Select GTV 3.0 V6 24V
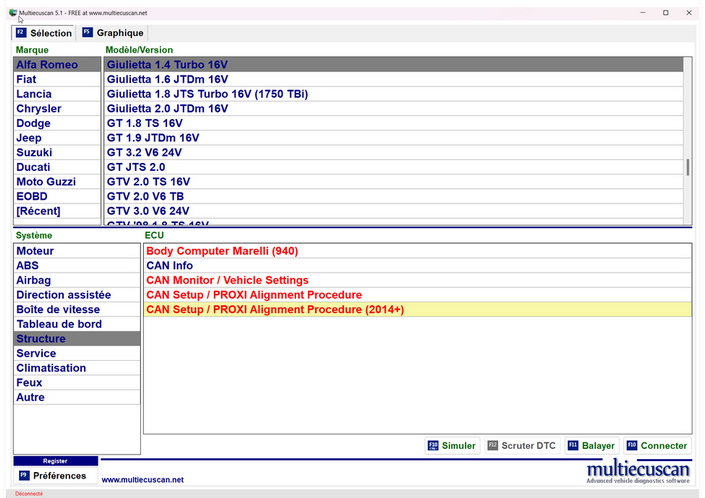 pos(394,211)
